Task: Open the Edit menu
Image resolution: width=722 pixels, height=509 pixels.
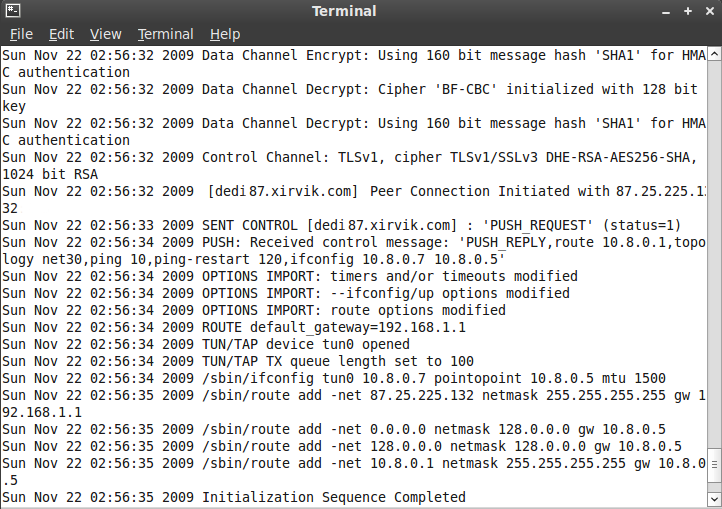Action: click(61, 34)
